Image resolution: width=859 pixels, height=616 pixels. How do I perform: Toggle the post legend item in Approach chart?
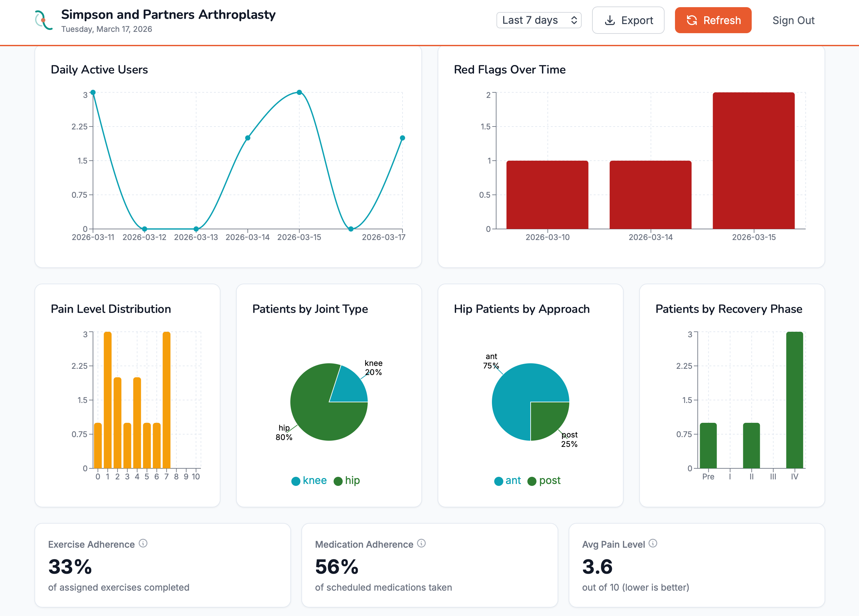coord(544,480)
